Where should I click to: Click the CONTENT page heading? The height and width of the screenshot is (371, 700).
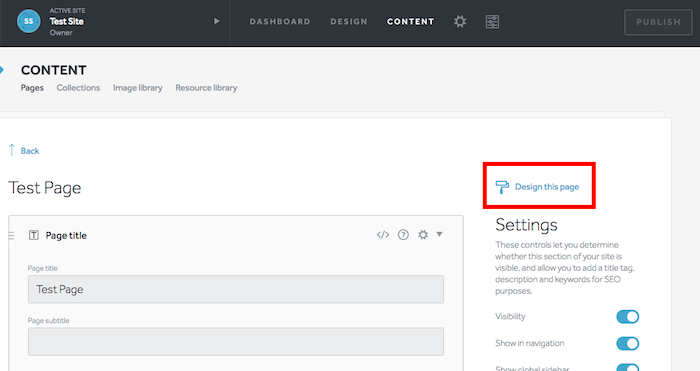click(54, 70)
